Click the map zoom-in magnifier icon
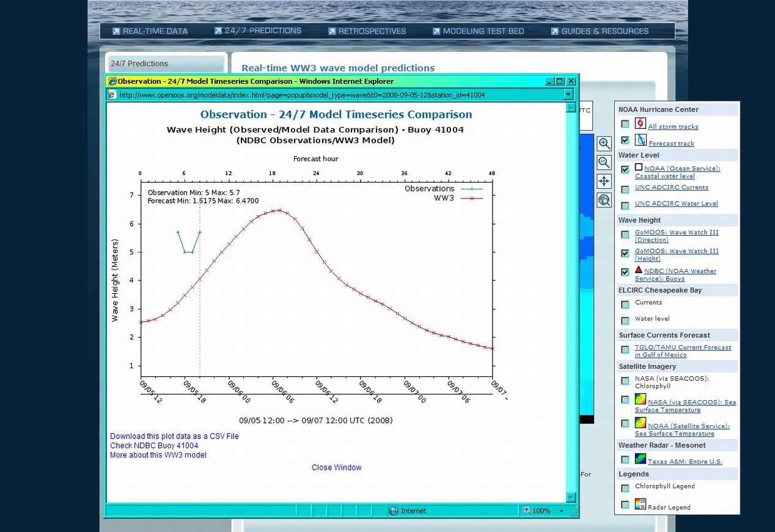775x532 pixels. (604, 144)
